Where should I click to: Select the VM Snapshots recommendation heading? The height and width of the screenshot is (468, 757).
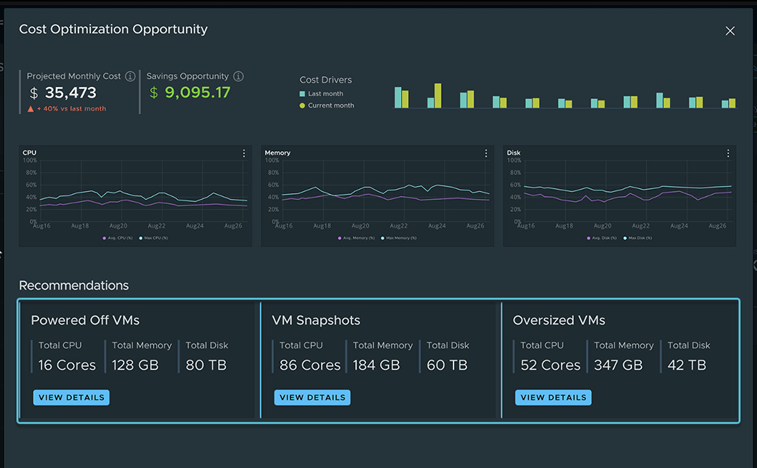[316, 321]
